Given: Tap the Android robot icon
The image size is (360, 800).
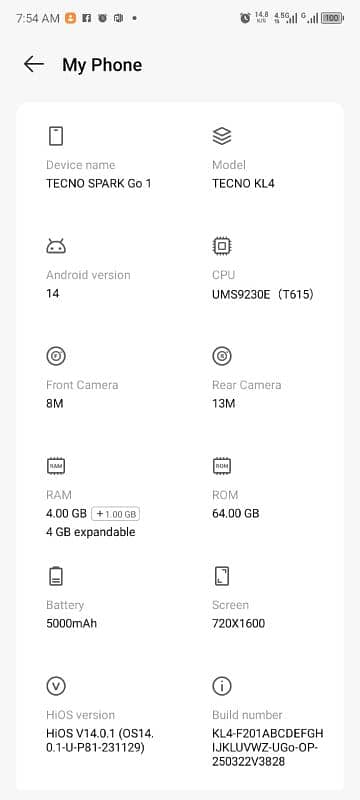Looking at the screenshot, I should [x=56, y=246].
